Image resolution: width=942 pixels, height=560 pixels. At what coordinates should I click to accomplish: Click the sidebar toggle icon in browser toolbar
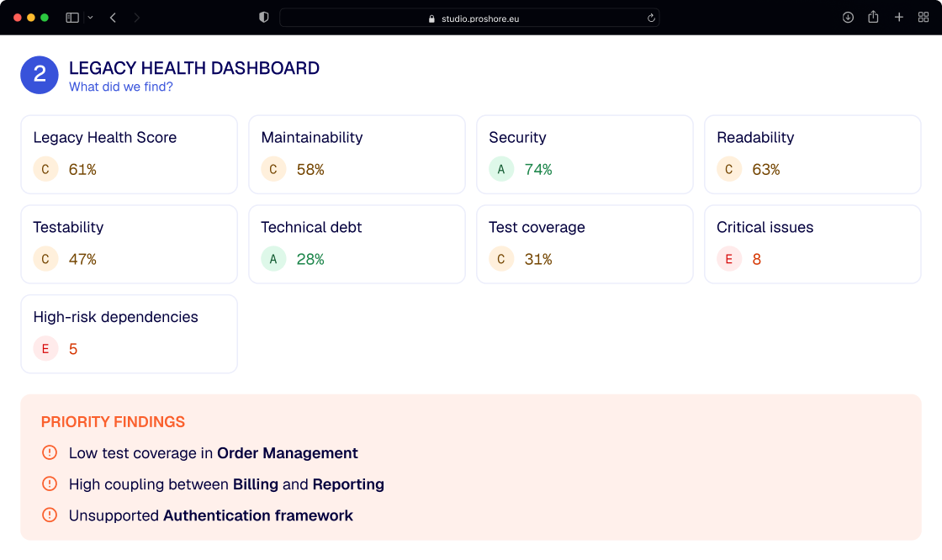pyautogui.click(x=72, y=18)
